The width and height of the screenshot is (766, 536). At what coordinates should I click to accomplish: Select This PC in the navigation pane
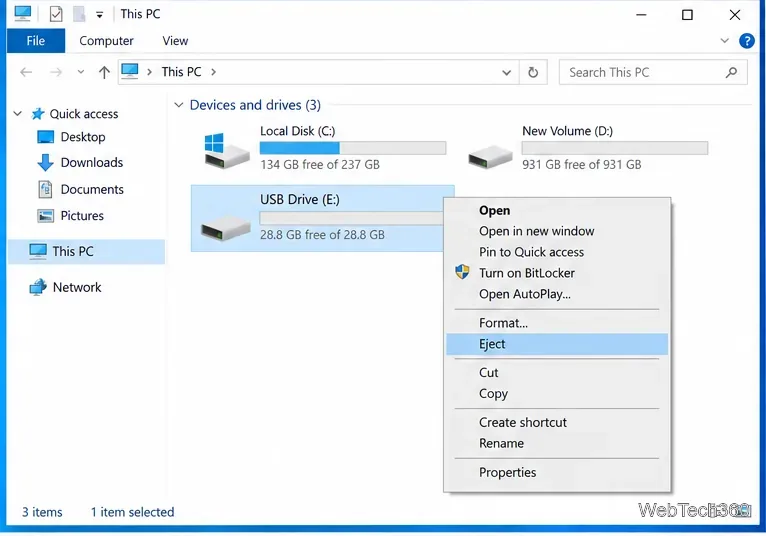pos(86,251)
